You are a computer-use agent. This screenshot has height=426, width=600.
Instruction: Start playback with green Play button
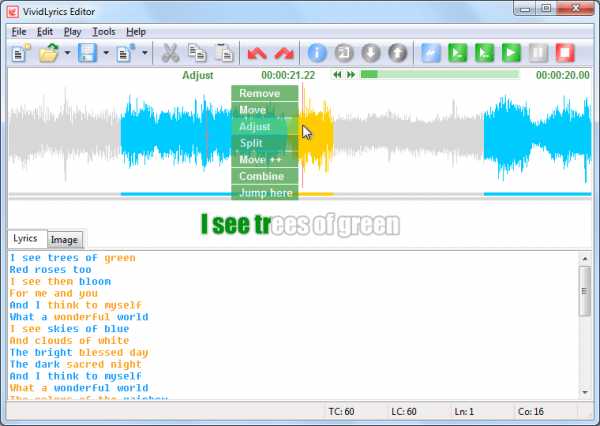coord(511,53)
